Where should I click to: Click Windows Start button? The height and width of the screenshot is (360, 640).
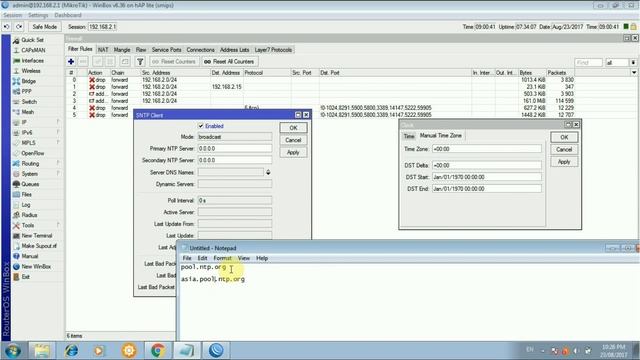pyautogui.click(x=13, y=351)
